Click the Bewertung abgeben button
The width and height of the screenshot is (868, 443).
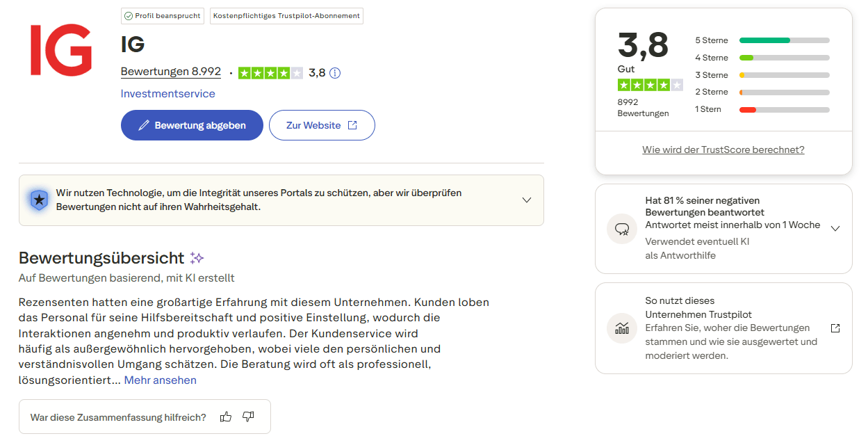click(x=192, y=124)
